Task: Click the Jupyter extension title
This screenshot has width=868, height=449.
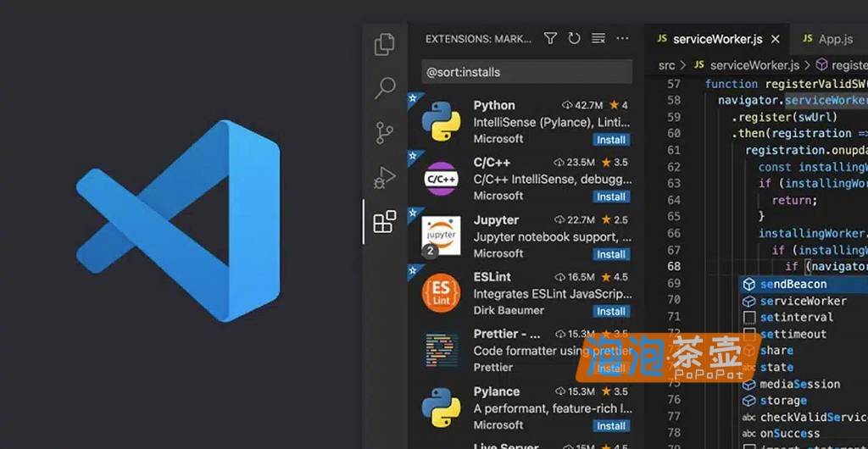Action: click(497, 219)
